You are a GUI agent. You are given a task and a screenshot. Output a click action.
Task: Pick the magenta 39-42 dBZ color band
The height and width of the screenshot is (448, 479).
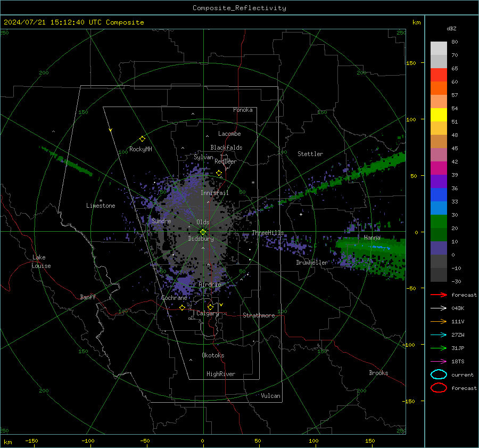coord(439,168)
